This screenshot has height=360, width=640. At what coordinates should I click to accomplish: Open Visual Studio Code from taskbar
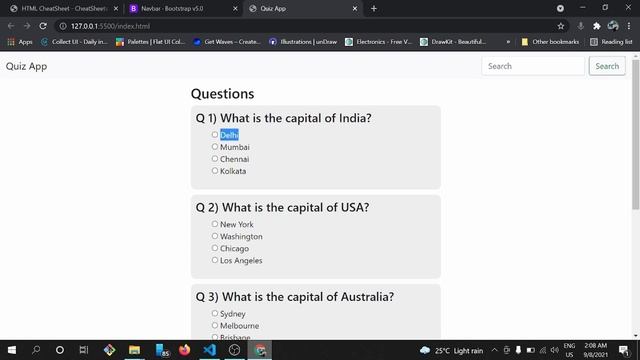209,350
